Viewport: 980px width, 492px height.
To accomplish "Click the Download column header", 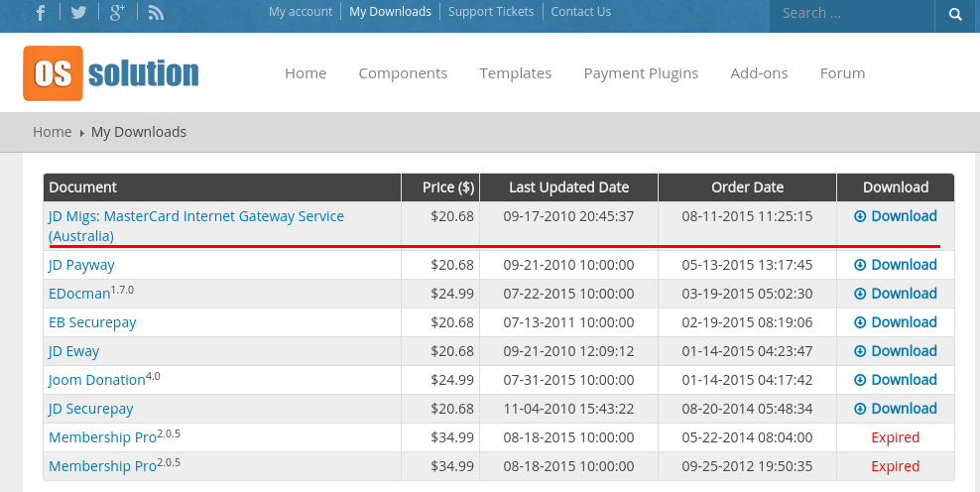I will click(x=896, y=187).
